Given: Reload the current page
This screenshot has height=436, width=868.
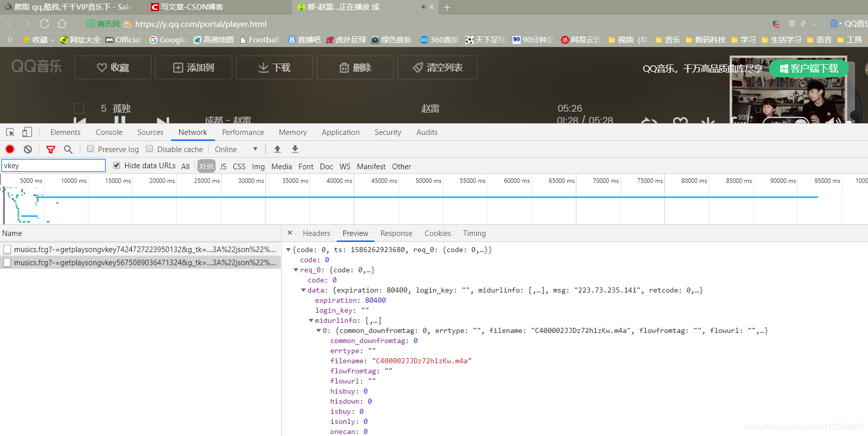Looking at the screenshot, I should (x=44, y=24).
